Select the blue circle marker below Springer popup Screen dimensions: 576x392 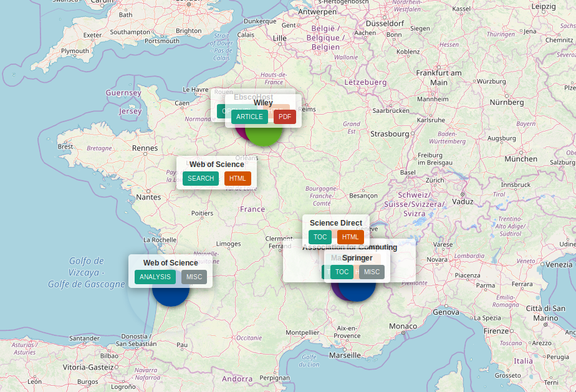coord(357,292)
